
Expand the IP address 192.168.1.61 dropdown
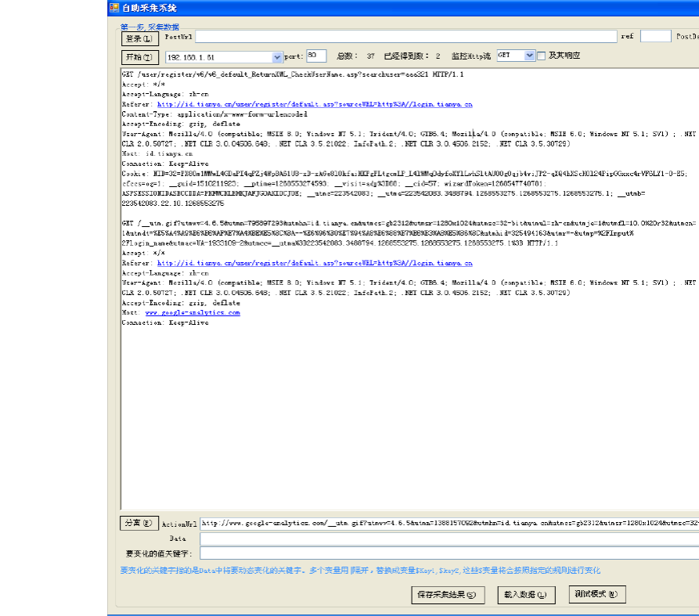point(277,57)
